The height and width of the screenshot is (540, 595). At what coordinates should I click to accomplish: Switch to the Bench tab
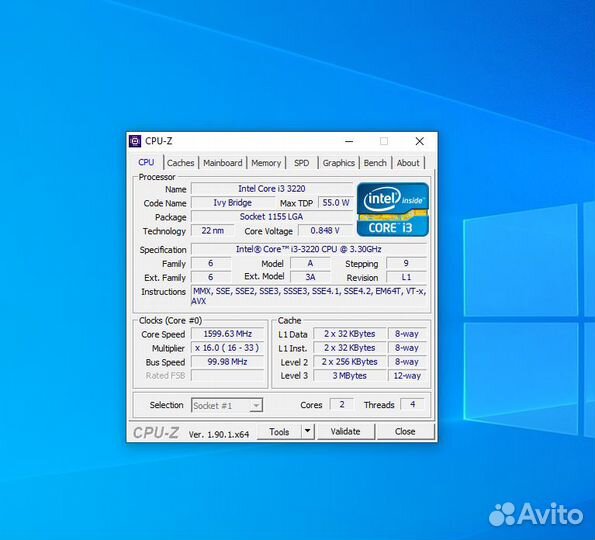pos(375,163)
